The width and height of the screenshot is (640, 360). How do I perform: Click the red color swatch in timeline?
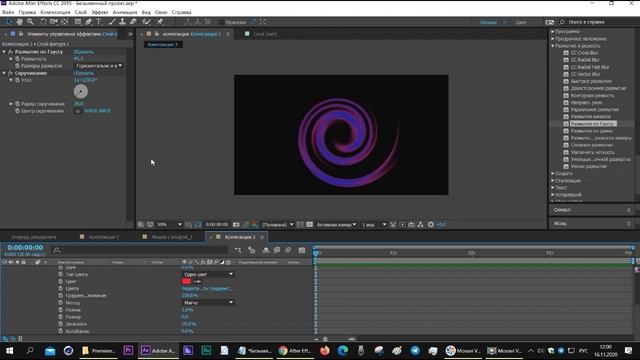tap(186, 281)
